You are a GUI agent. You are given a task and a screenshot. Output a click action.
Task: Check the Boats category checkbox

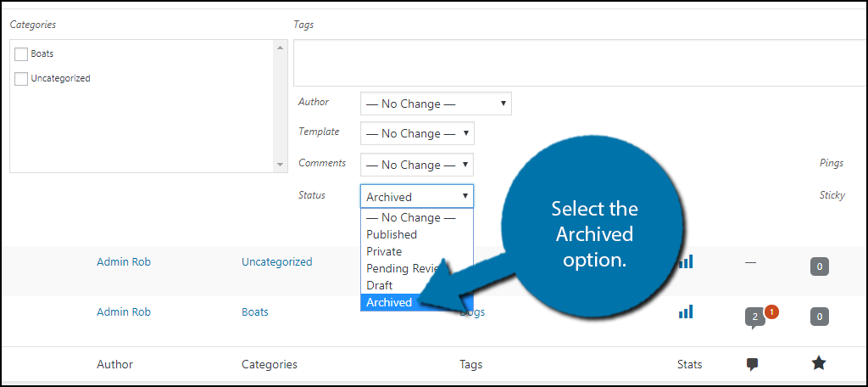click(x=21, y=54)
